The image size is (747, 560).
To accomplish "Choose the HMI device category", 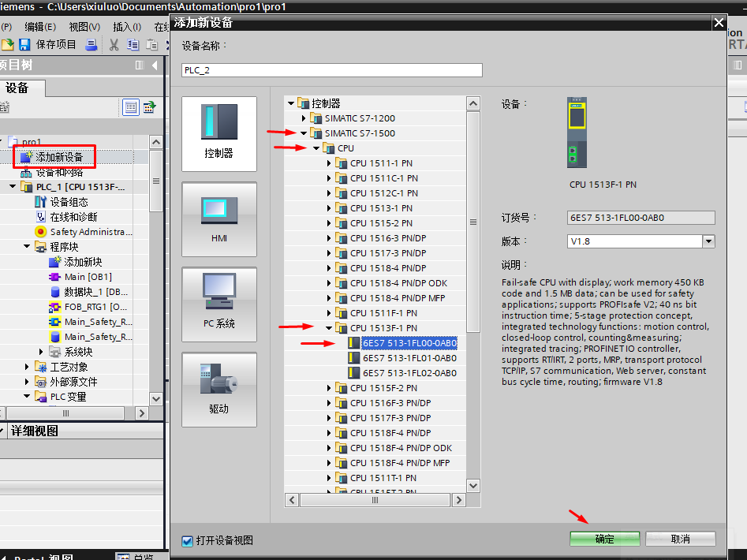I will click(218, 218).
